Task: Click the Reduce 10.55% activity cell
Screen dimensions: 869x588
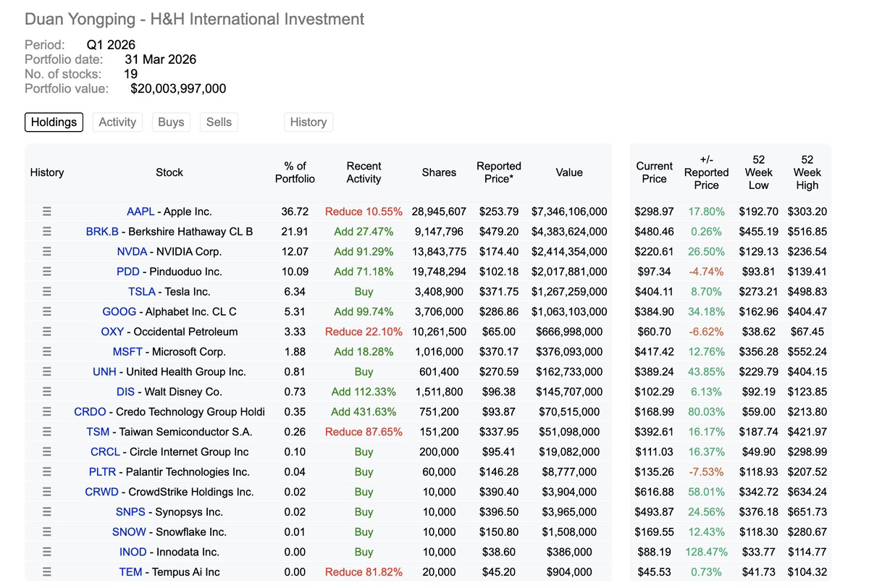Action: [364, 211]
